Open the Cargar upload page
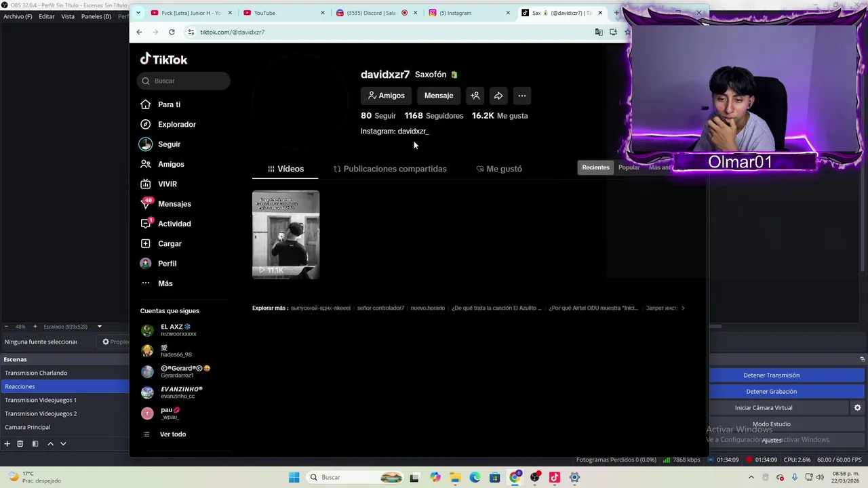 pyautogui.click(x=170, y=243)
